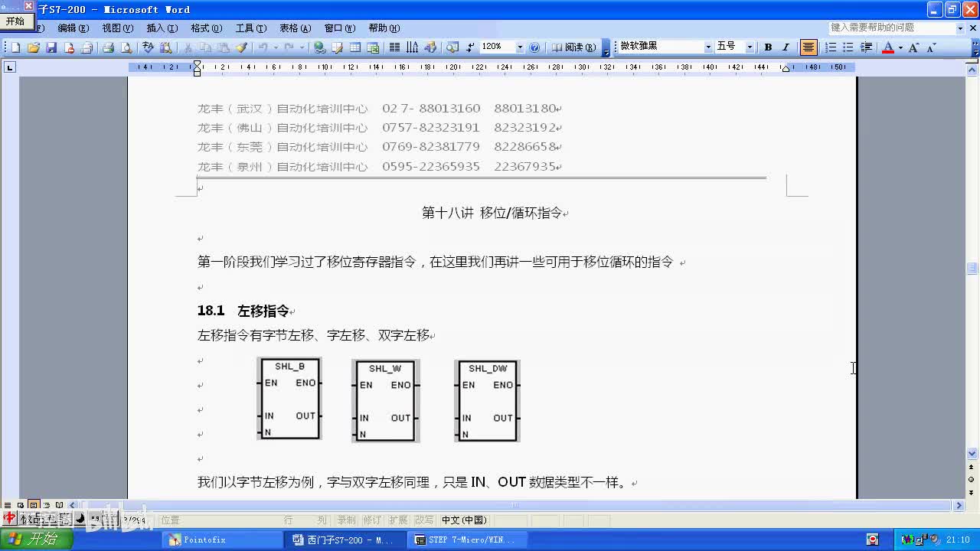Click the text direction icon

[413, 47]
